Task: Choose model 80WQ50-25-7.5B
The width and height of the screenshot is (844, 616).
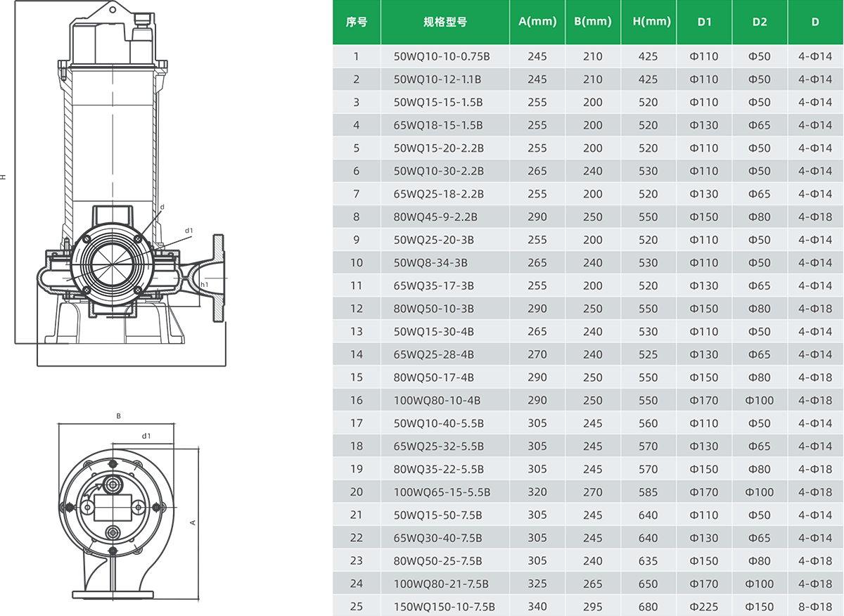Action: 438,561
